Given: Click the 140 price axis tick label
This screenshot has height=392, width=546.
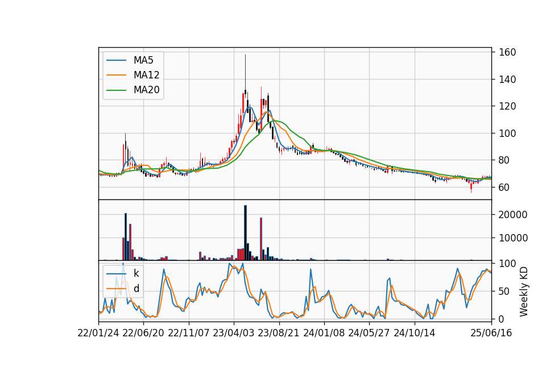Looking at the screenshot, I should pyautogui.click(x=507, y=80).
